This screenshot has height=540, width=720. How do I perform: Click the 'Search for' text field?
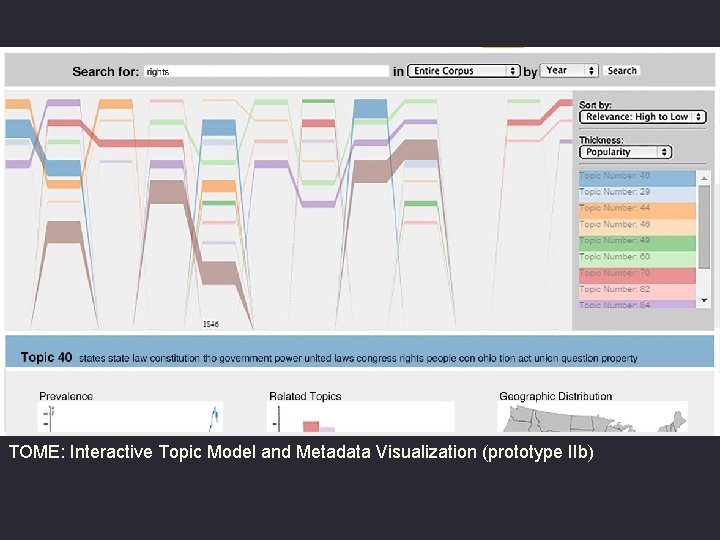click(266, 71)
